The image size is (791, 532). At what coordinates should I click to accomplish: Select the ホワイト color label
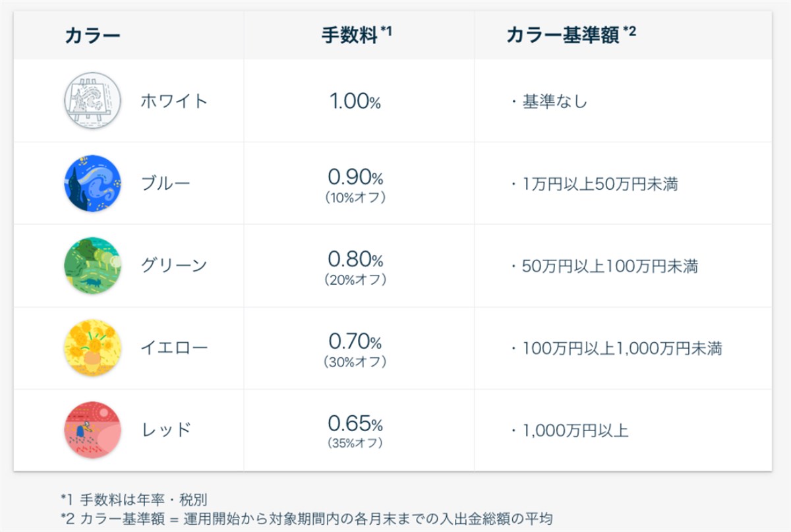coord(174,101)
